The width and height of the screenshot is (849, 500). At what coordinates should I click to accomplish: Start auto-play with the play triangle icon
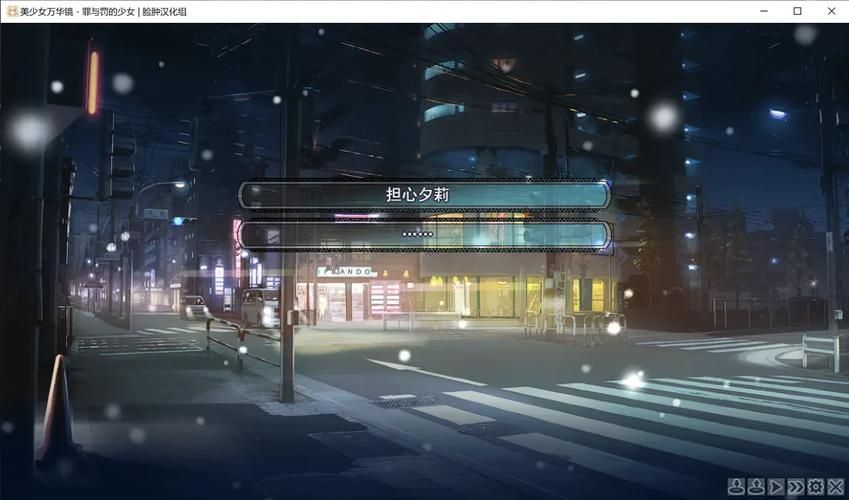pos(776,486)
